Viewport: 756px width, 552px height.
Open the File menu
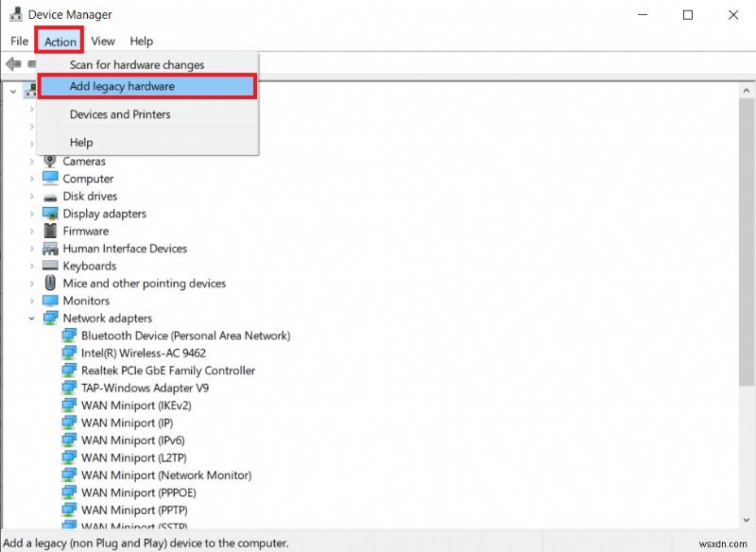[x=18, y=41]
